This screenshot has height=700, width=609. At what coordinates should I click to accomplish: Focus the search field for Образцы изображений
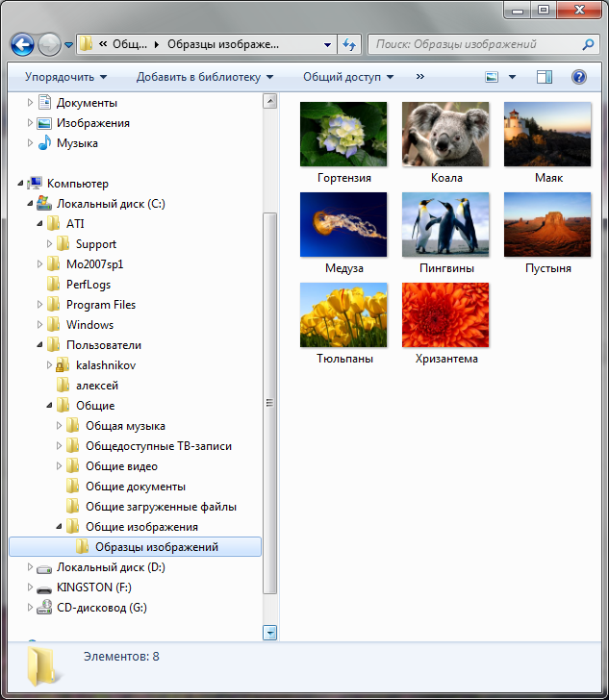pos(483,44)
